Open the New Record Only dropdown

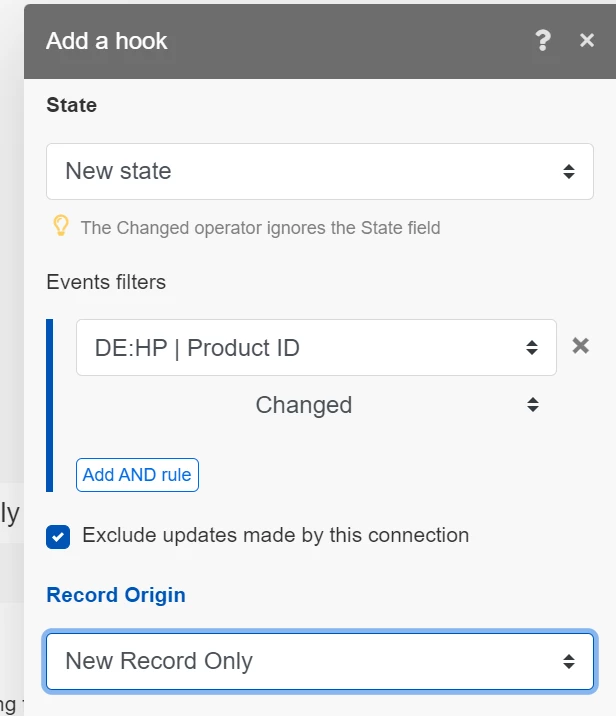click(x=300, y=661)
